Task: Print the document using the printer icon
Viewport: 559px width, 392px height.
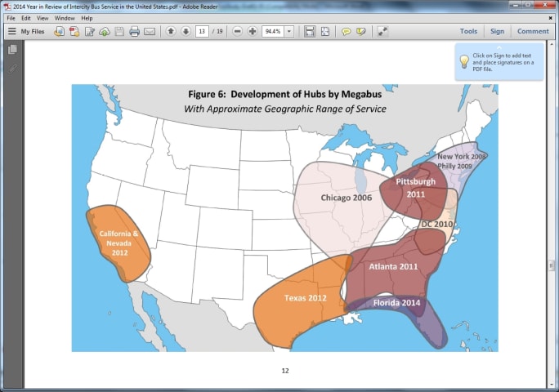Action: click(x=134, y=32)
